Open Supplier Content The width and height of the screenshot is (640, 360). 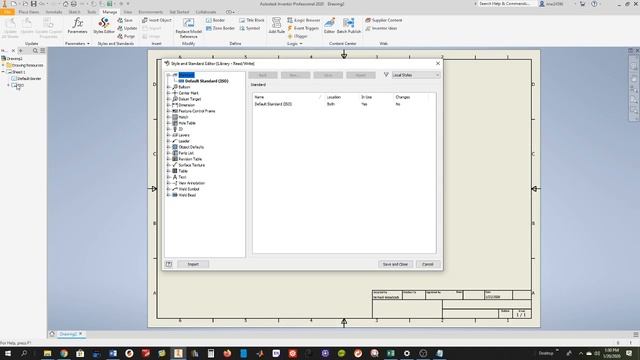384,20
